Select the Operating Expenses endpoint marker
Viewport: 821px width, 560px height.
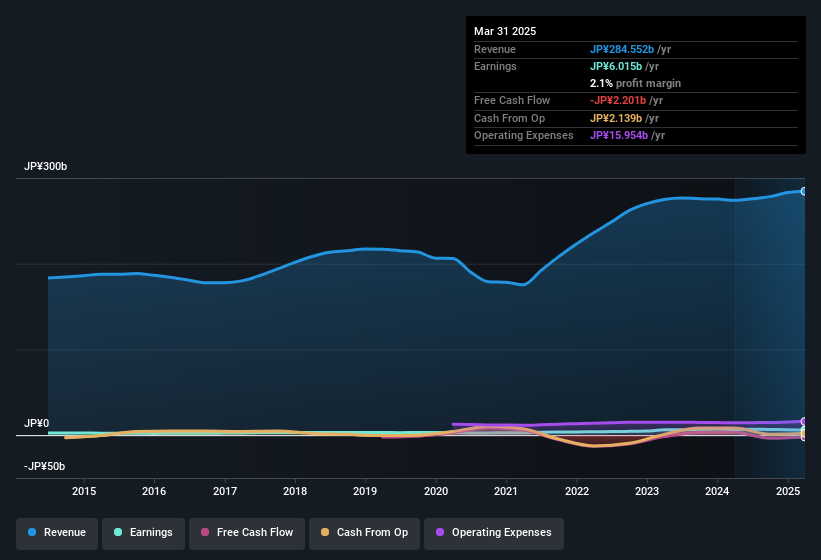click(x=803, y=421)
